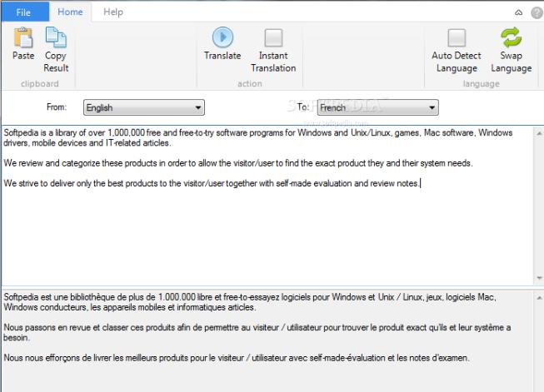Viewport: 544px width, 392px height.
Task: Click the help question mark icon
Action: 537,12
